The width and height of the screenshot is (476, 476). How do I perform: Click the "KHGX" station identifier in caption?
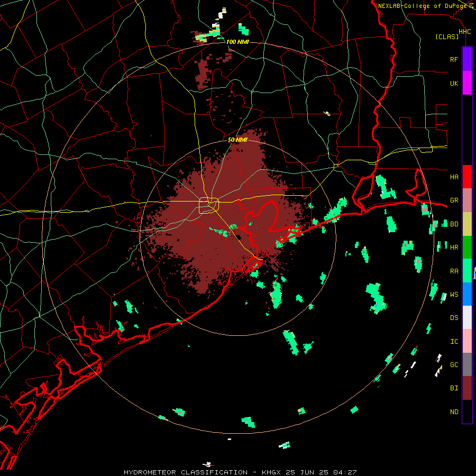(271, 472)
